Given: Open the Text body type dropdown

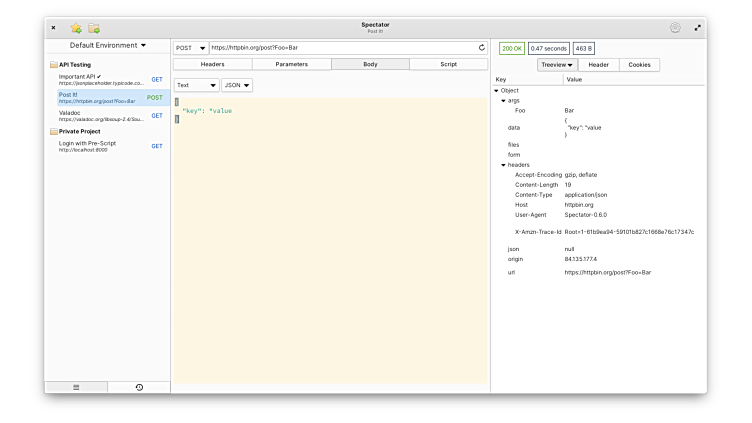Looking at the screenshot, I should pyautogui.click(x=196, y=85).
